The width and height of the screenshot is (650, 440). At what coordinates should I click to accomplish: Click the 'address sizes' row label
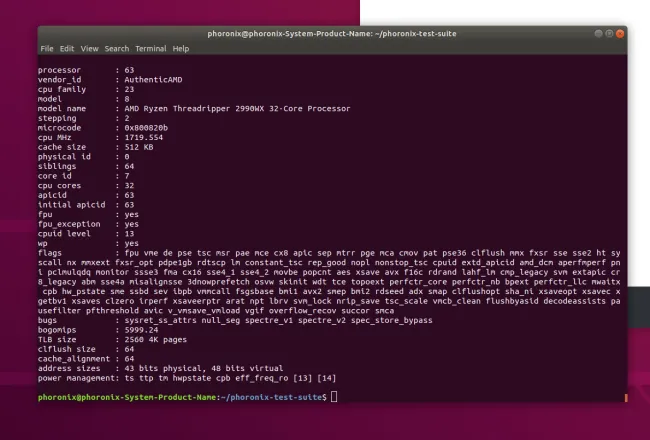pos(69,368)
